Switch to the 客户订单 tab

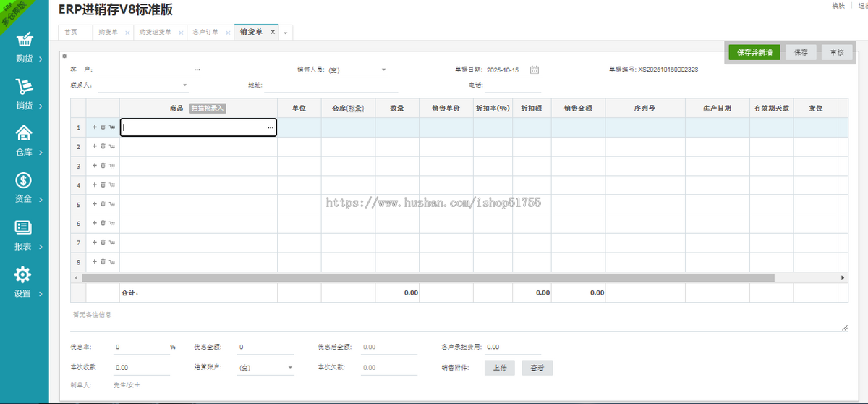[206, 33]
